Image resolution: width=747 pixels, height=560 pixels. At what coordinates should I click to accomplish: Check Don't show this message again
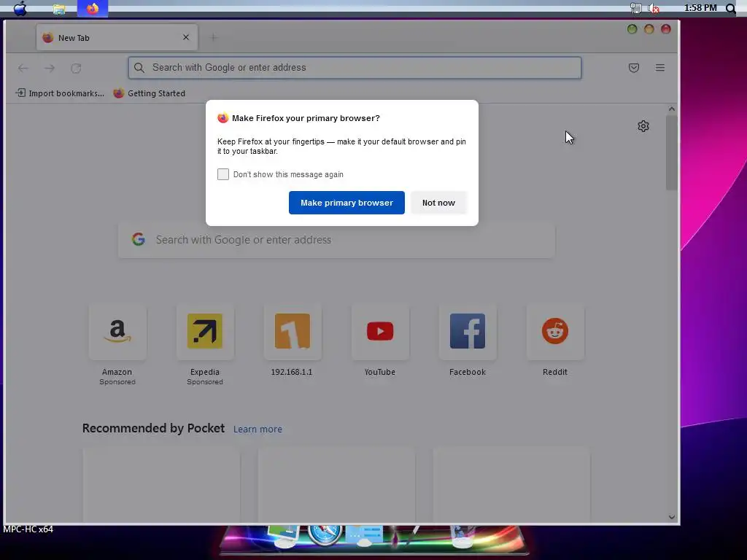(223, 174)
